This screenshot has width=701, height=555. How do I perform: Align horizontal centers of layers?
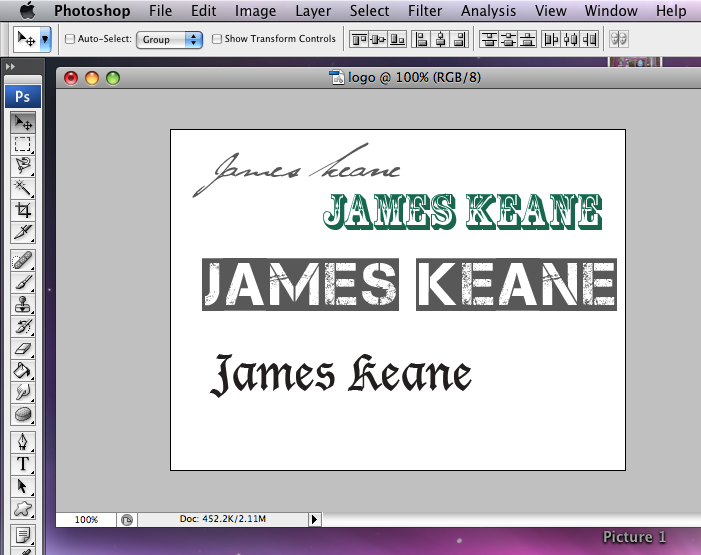point(440,39)
